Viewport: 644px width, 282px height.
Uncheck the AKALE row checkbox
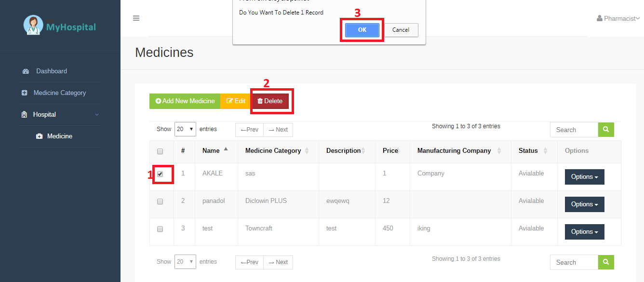(160, 174)
